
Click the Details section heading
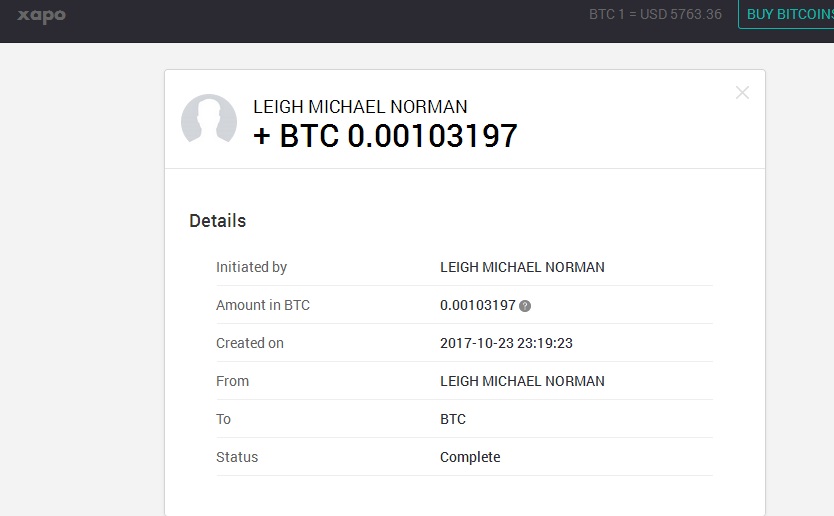(217, 221)
